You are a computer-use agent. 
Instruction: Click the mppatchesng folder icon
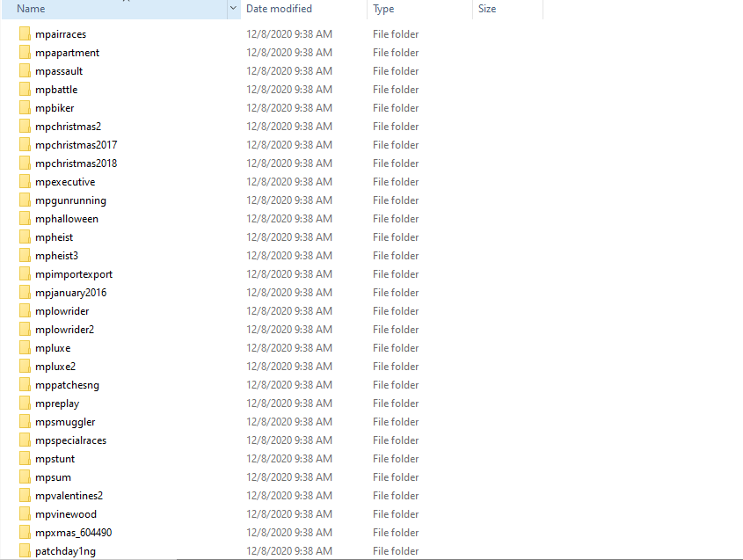pyautogui.click(x=25, y=385)
